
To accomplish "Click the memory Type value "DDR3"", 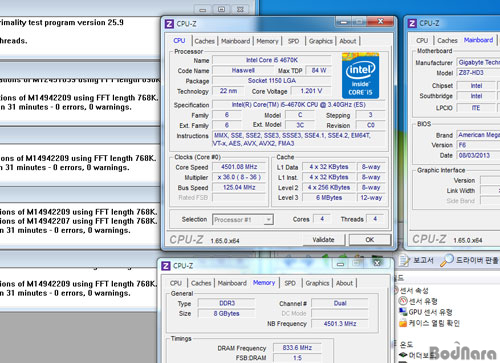I will (x=227, y=303).
